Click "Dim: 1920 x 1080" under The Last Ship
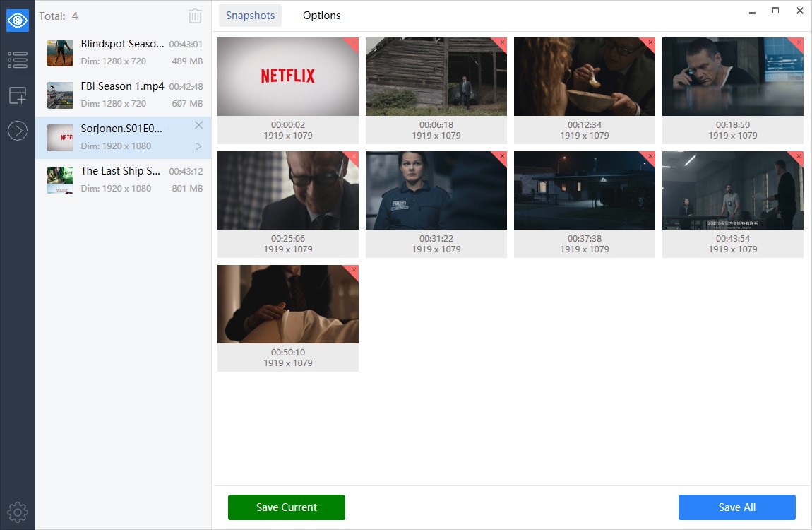This screenshot has width=812, height=530. coord(116,189)
